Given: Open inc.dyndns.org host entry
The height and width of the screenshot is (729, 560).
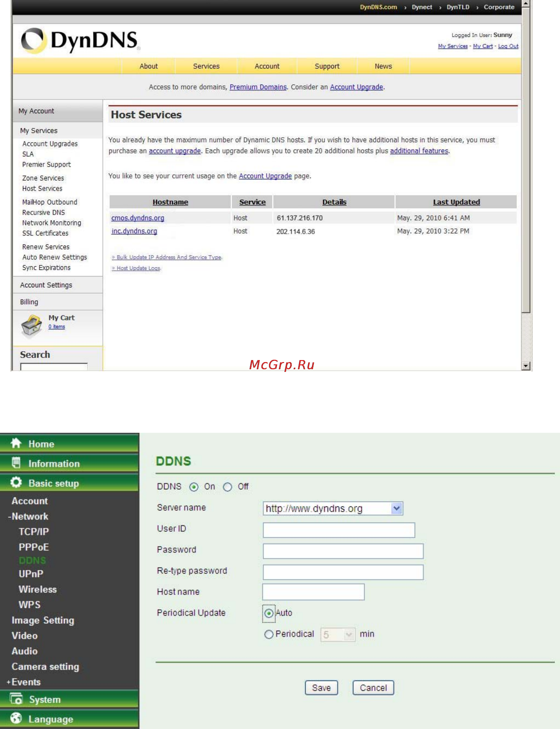Looking at the screenshot, I should pyautogui.click(x=134, y=231).
